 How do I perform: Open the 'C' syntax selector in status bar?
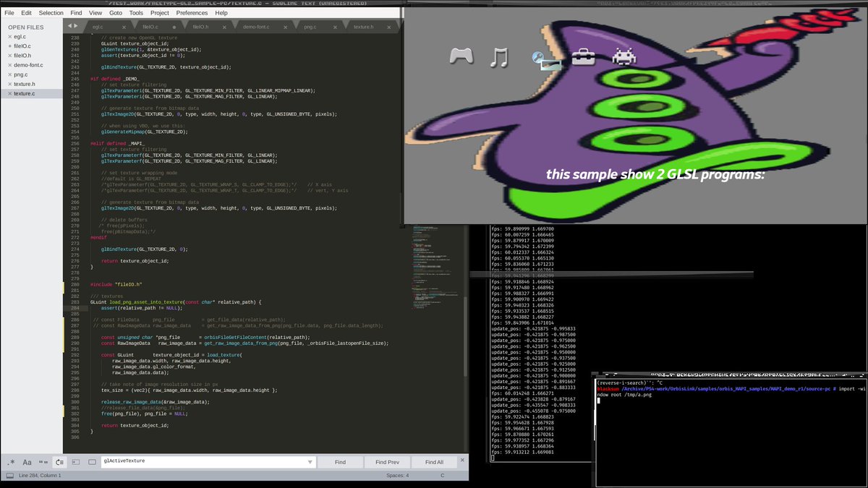[x=442, y=475]
